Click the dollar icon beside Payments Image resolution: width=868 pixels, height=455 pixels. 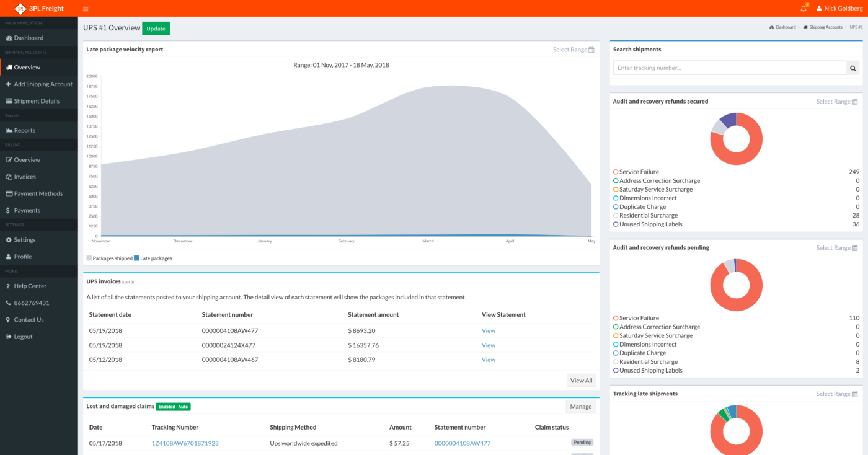[8, 211]
